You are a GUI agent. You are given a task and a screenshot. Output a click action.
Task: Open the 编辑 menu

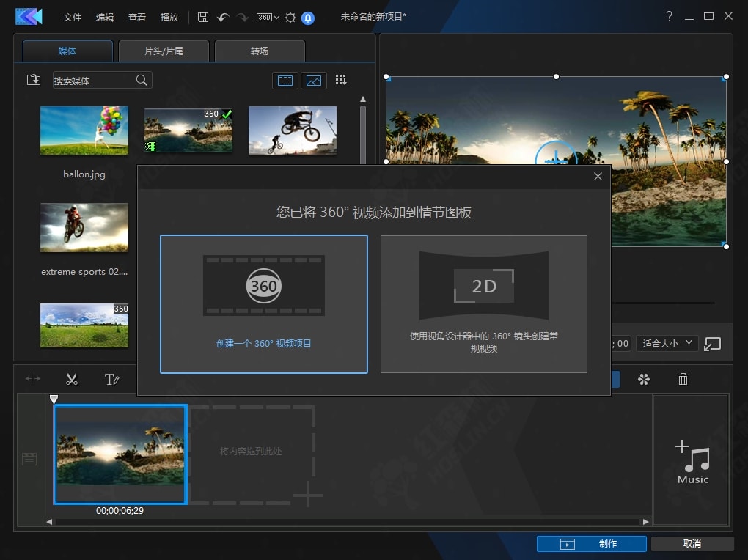105,18
